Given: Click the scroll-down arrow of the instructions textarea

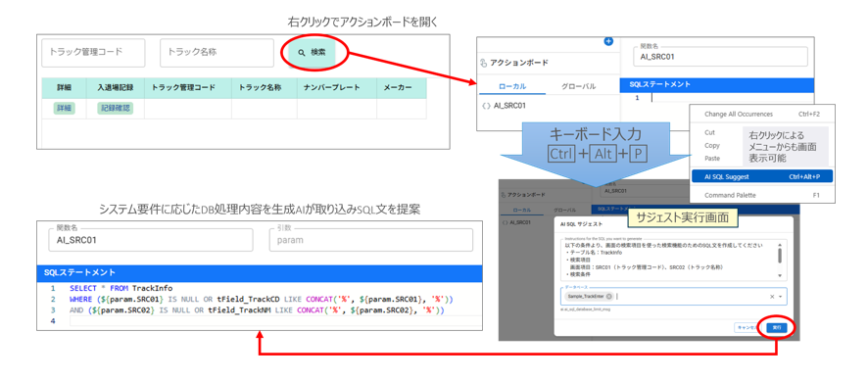Looking at the screenshot, I should (781, 275).
